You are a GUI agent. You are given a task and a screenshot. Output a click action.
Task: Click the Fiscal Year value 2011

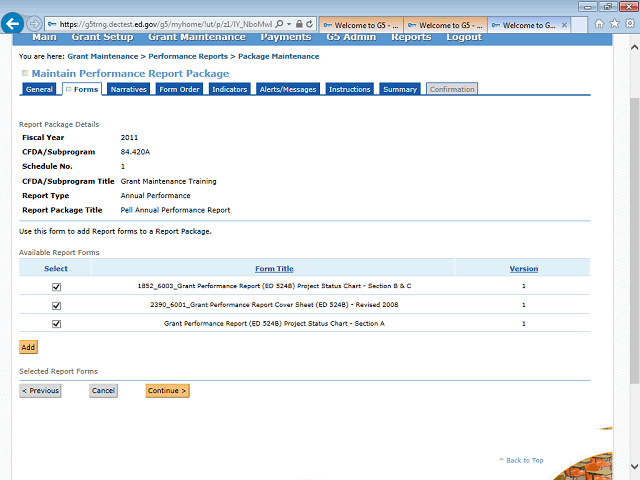pos(129,138)
